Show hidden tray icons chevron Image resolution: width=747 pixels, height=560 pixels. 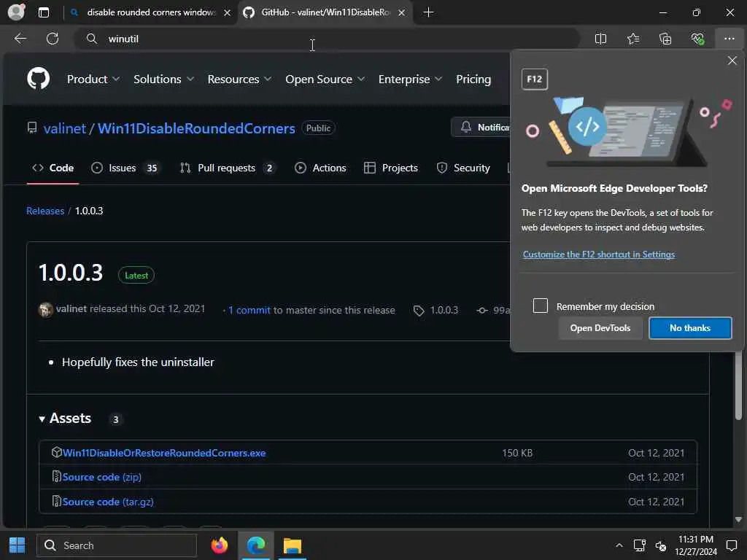[x=619, y=545]
